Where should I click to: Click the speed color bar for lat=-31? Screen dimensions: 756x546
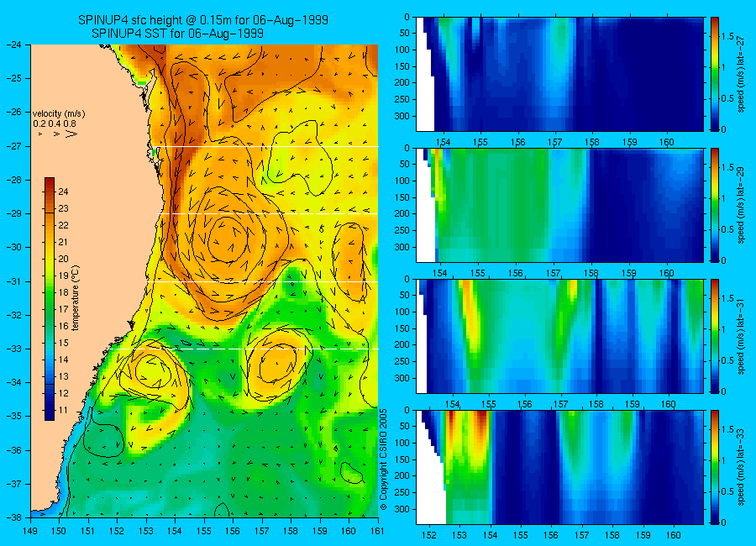click(715, 336)
